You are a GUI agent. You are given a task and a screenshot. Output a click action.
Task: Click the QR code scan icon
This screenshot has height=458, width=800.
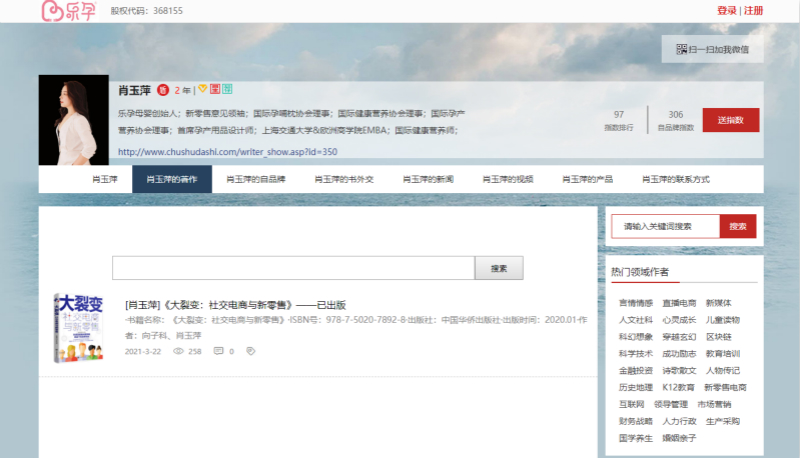point(681,49)
